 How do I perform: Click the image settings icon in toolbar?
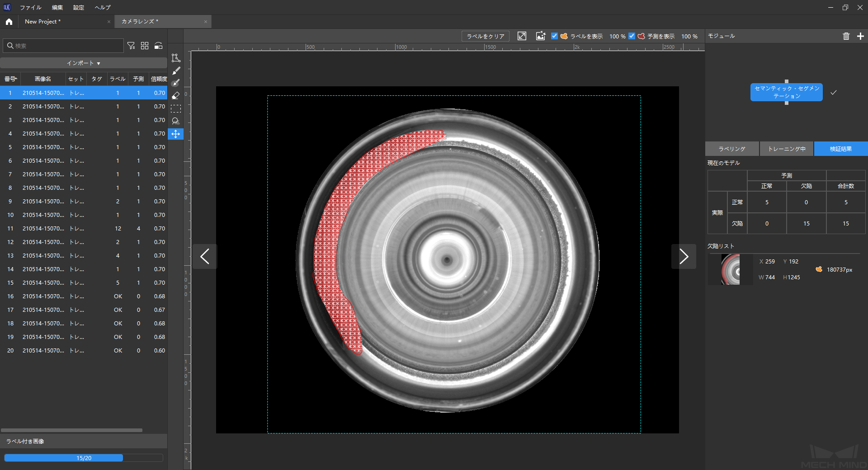(540, 36)
